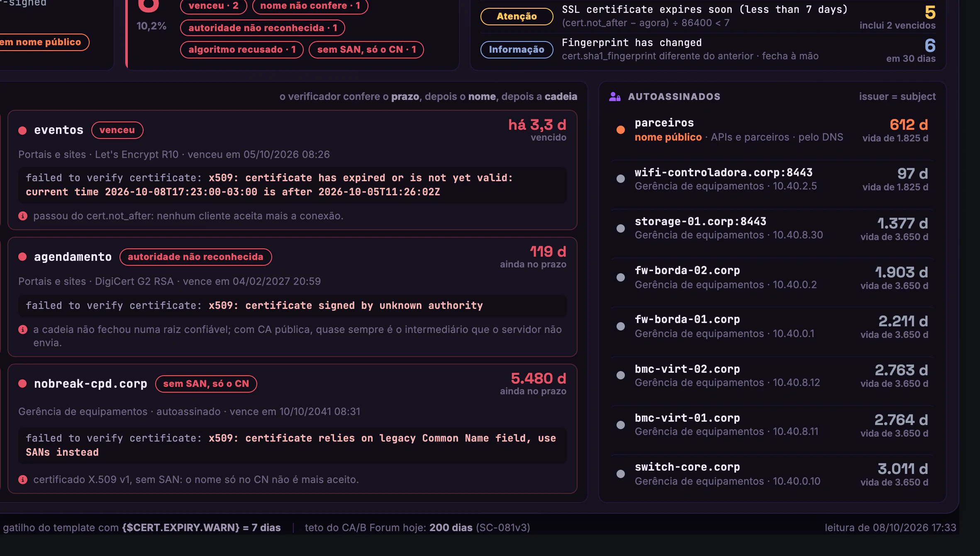This screenshot has width=980, height=556.
Task: Select the top 'autoridade não reconhecida · 1' chip
Action: tap(263, 28)
